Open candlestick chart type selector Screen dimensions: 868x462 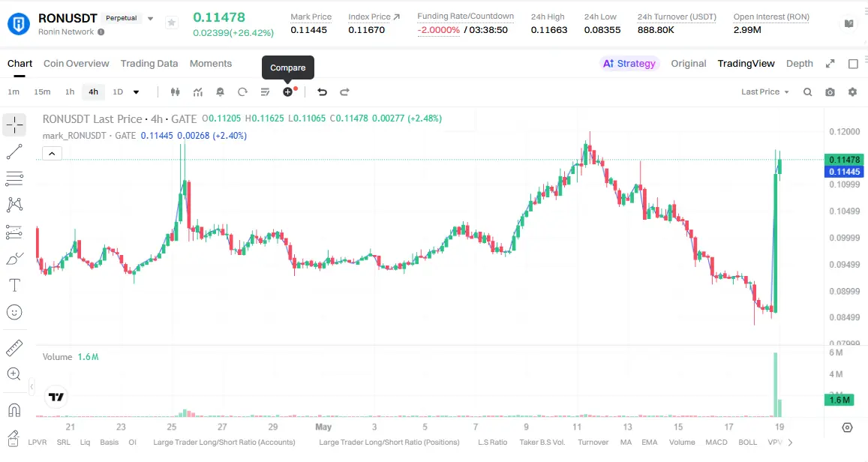point(175,91)
